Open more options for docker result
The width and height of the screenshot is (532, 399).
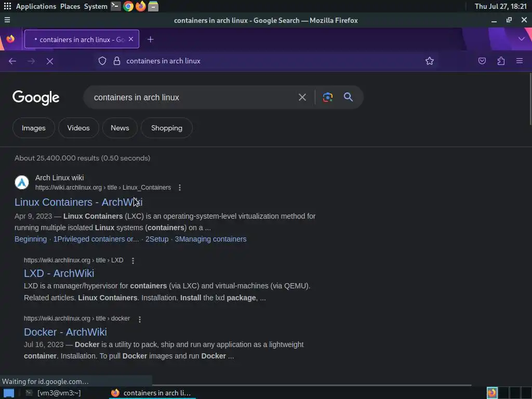coord(139,319)
